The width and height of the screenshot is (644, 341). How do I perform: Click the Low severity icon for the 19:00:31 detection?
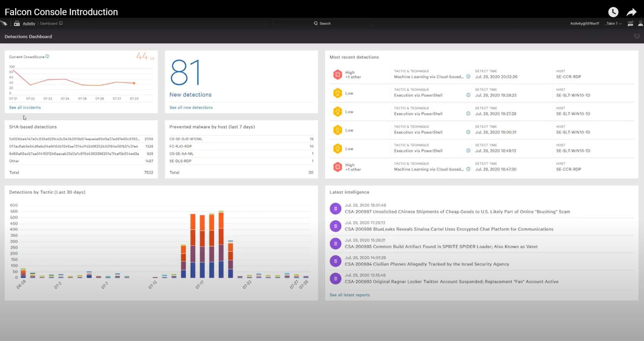(x=337, y=130)
